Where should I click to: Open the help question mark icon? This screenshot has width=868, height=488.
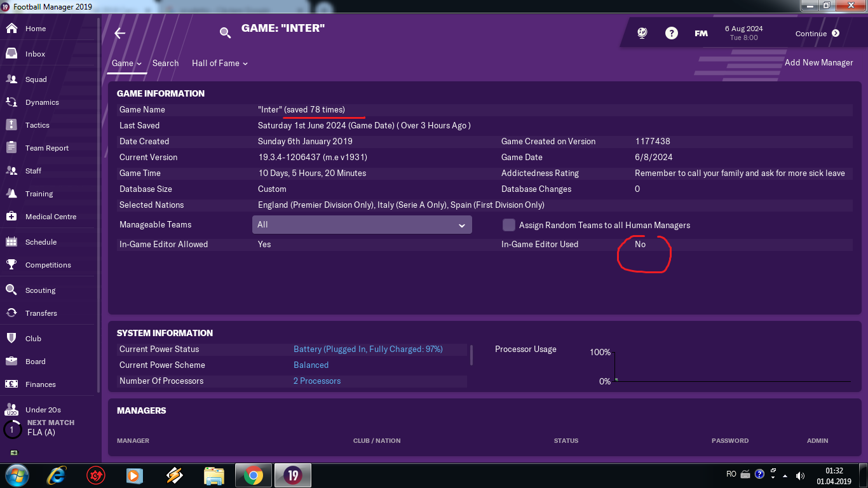pyautogui.click(x=672, y=34)
